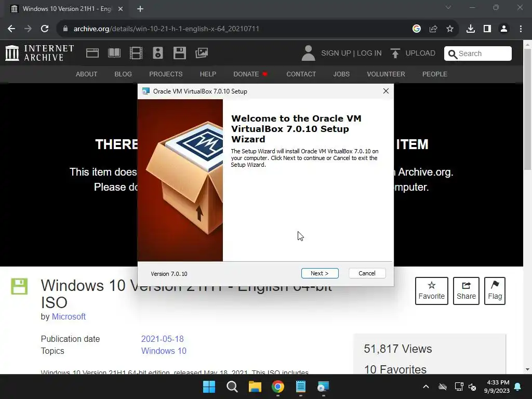Open a new tab with plus button

(x=140, y=9)
